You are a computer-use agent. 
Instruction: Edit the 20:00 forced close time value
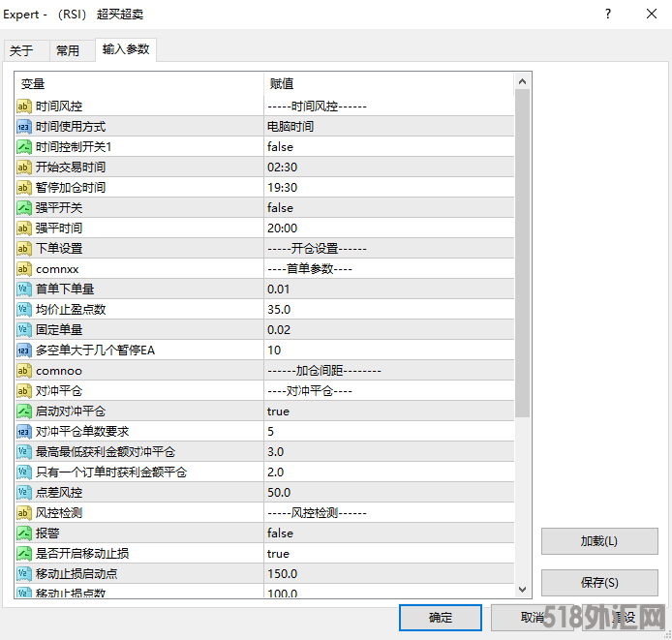click(388, 229)
